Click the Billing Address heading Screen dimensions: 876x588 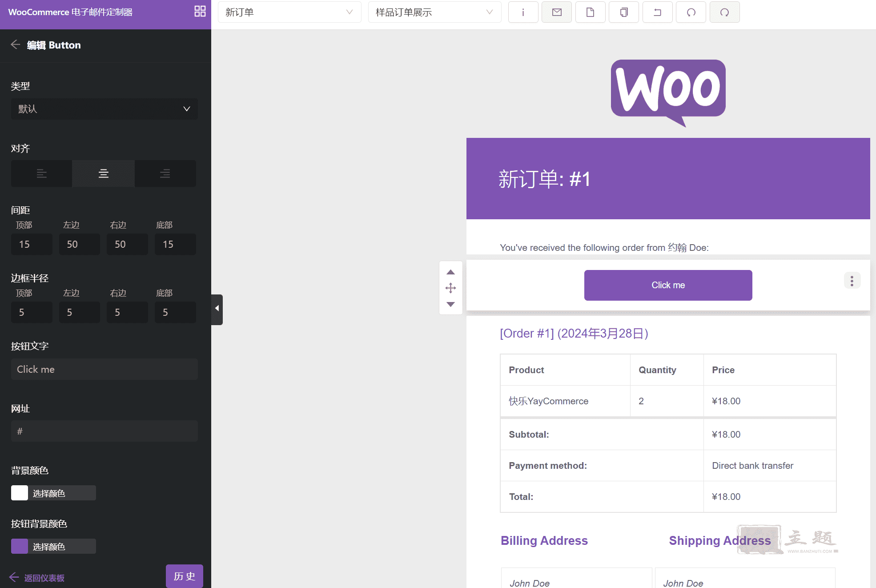pyautogui.click(x=544, y=540)
